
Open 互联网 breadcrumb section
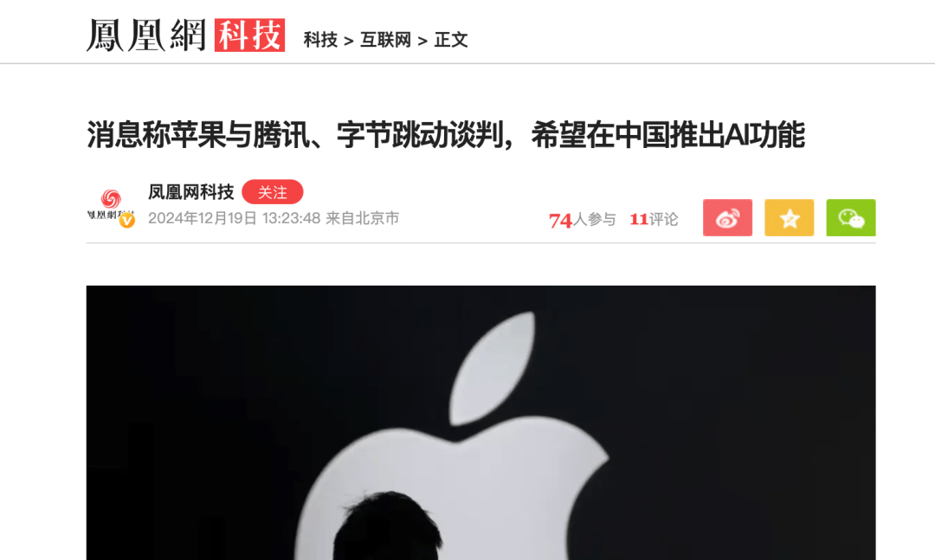pos(386,40)
